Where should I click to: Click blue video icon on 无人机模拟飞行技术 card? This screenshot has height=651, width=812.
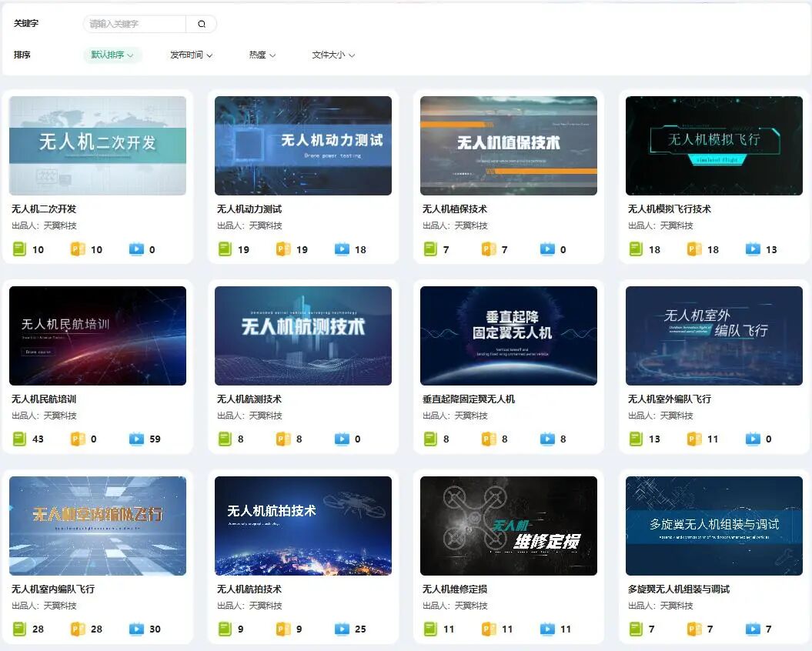(x=753, y=249)
